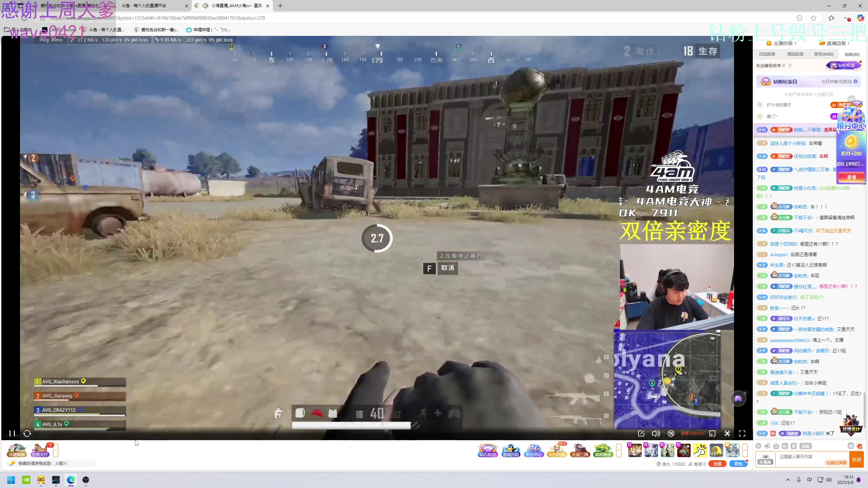Open the emoji picker in chat toolbar

click(758, 446)
